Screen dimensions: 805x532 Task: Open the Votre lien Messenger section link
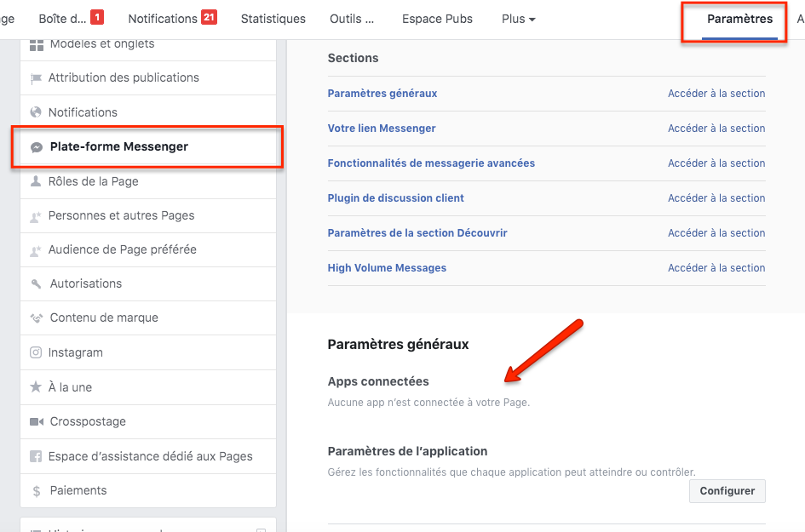382,129
